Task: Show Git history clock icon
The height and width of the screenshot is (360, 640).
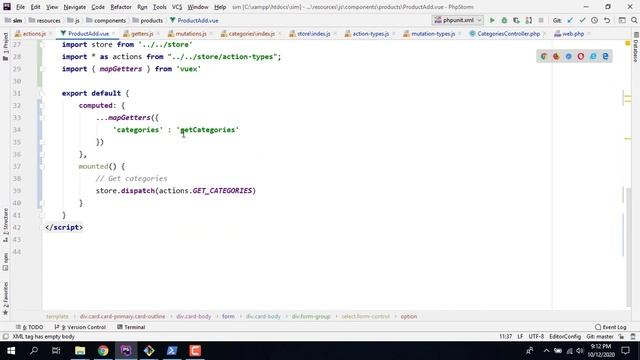Action: [594, 20]
